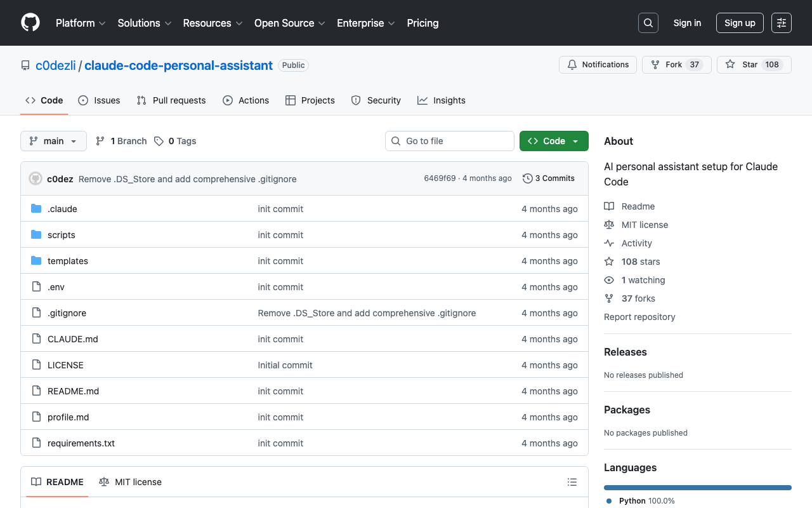This screenshot has height=508, width=812.
Task: Open the README outline list icon
Action: (572, 482)
